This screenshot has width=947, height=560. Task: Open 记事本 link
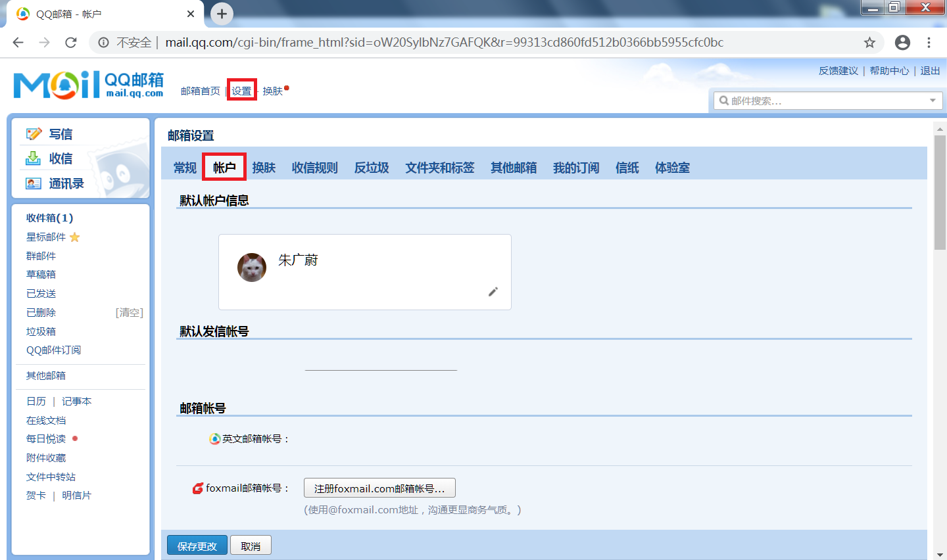pos(77,401)
